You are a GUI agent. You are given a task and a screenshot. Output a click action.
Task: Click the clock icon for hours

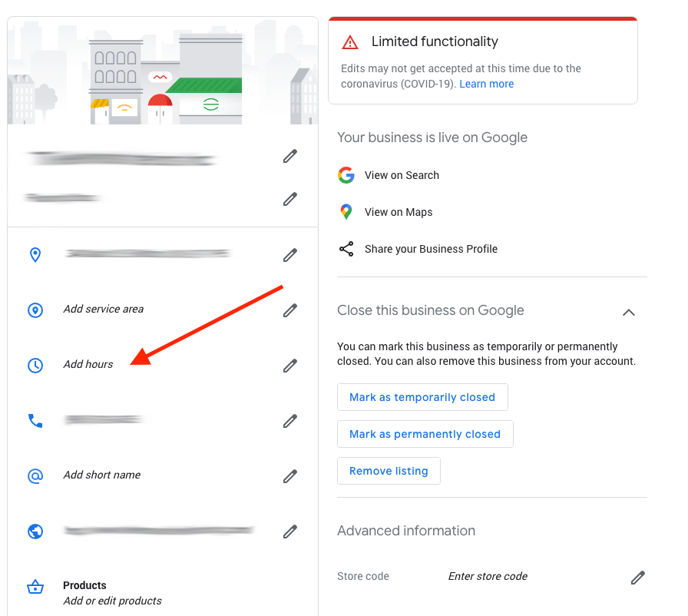35,366
